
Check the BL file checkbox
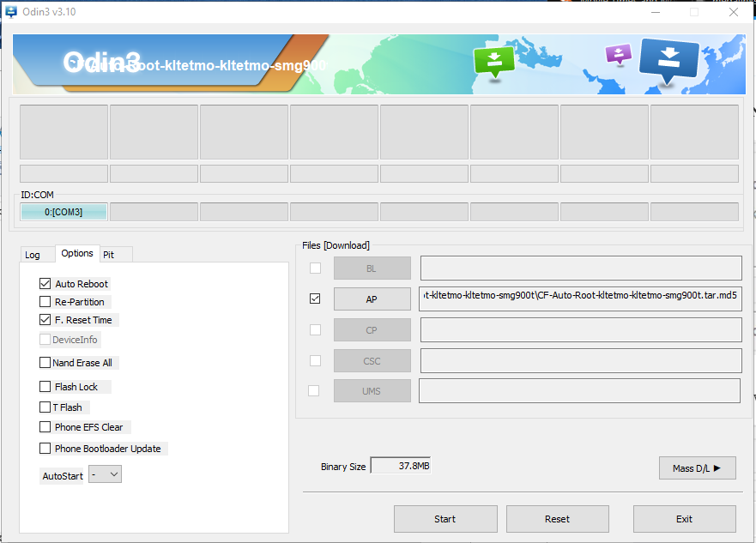click(x=315, y=268)
